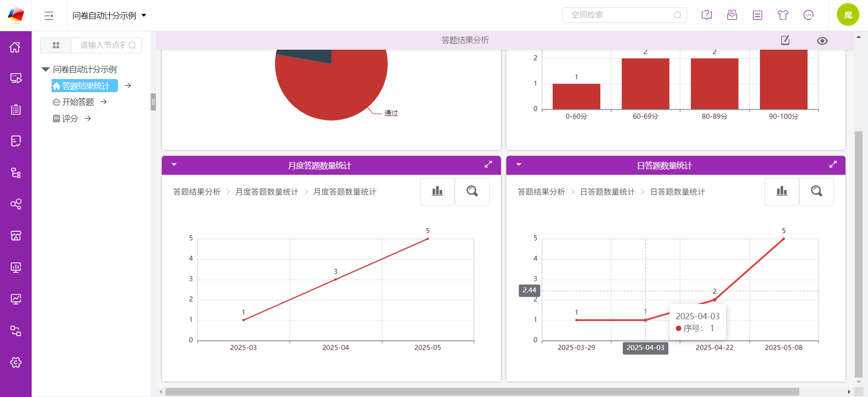Click the 80-89分 bar in score chart
Viewport: 868px width, 397px height.
[715, 84]
